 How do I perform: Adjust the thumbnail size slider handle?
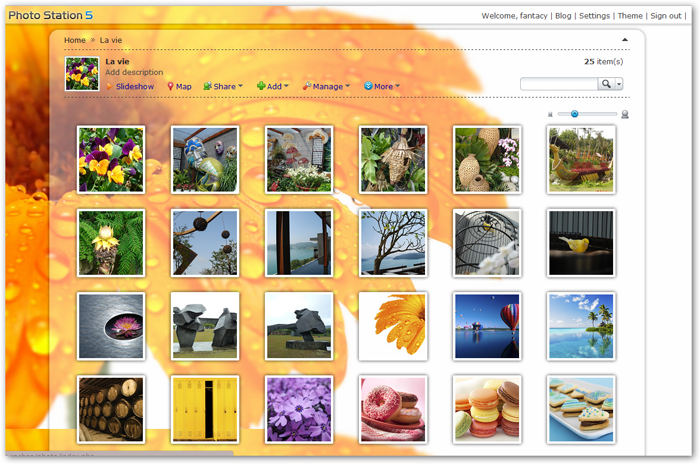(575, 114)
